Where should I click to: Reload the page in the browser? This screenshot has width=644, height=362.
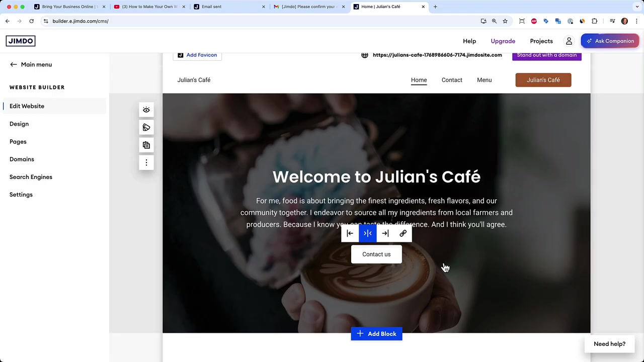(x=31, y=21)
